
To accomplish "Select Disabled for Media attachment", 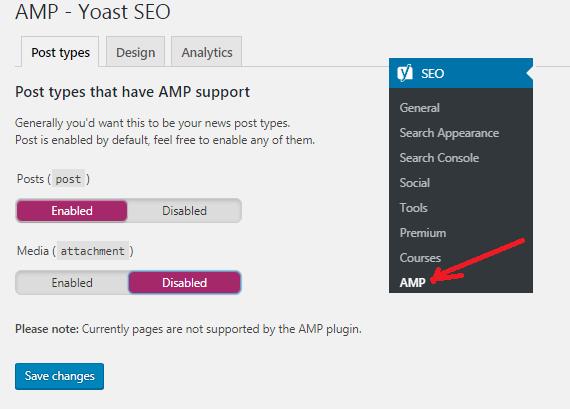I will [x=184, y=282].
